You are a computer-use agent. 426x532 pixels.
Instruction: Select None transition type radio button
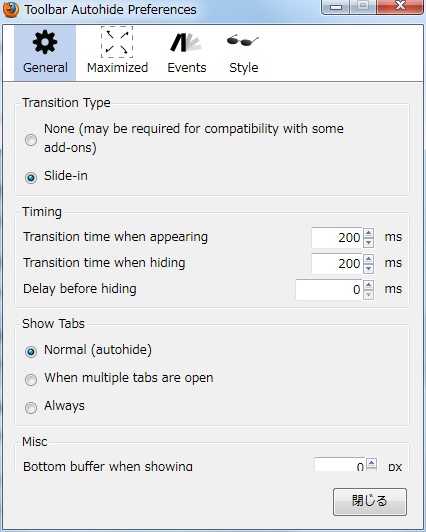(31, 140)
